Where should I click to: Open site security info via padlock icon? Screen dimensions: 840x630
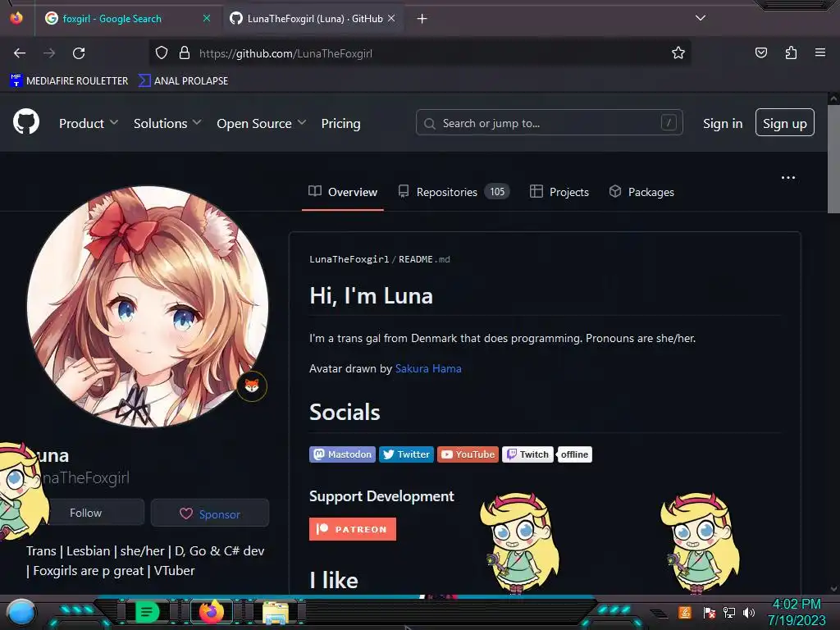tap(185, 52)
